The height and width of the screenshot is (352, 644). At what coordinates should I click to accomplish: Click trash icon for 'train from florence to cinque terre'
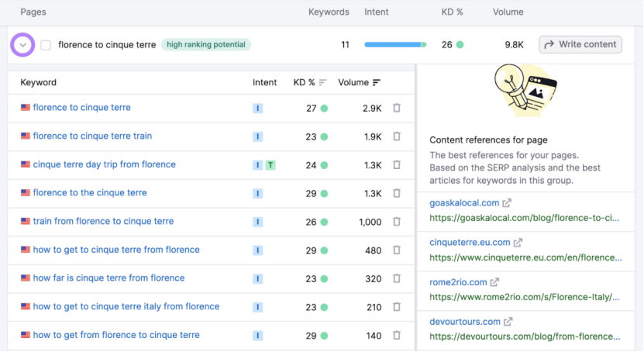[397, 222]
